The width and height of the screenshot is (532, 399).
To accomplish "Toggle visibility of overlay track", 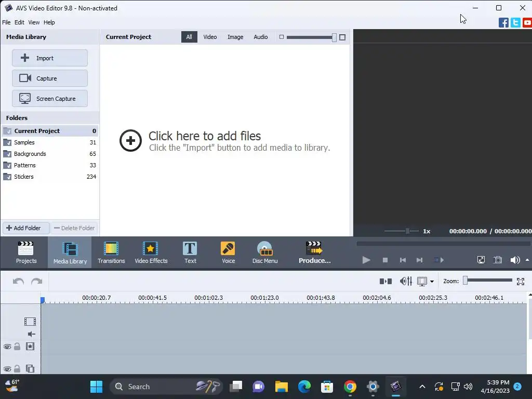I will pos(7,369).
